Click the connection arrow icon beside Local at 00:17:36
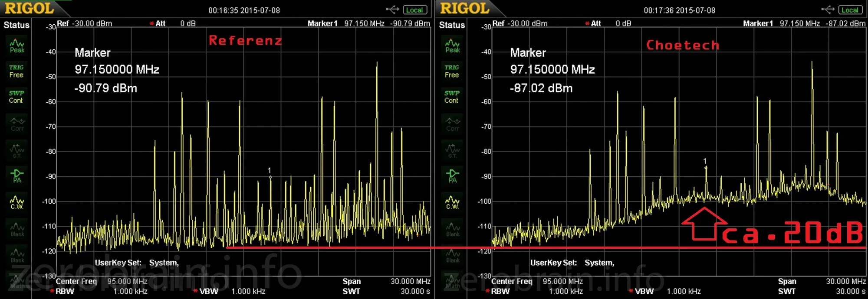 click(828, 10)
